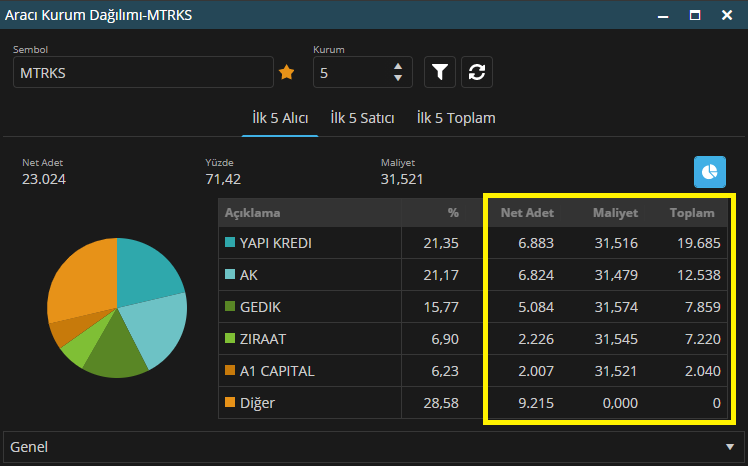Image resolution: width=748 pixels, height=466 pixels.
Task: Decrease Kurum count with down arrow
Action: [x=398, y=78]
